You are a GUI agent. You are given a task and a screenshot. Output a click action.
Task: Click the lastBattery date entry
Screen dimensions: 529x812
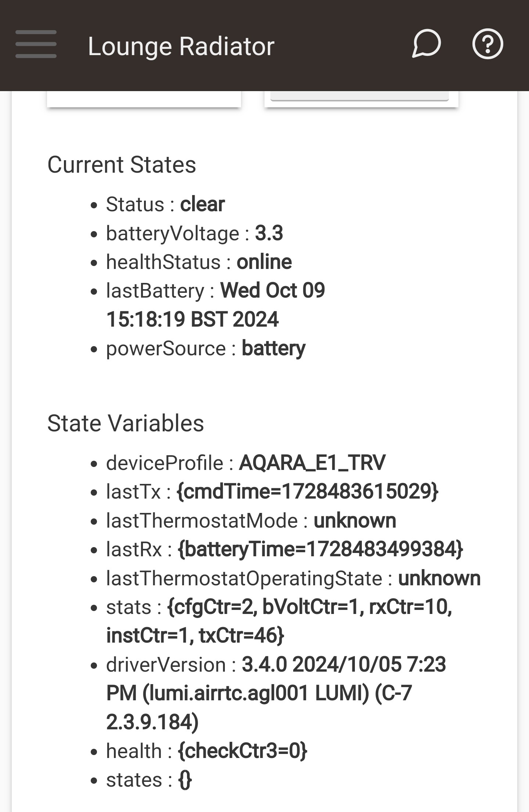(x=215, y=305)
